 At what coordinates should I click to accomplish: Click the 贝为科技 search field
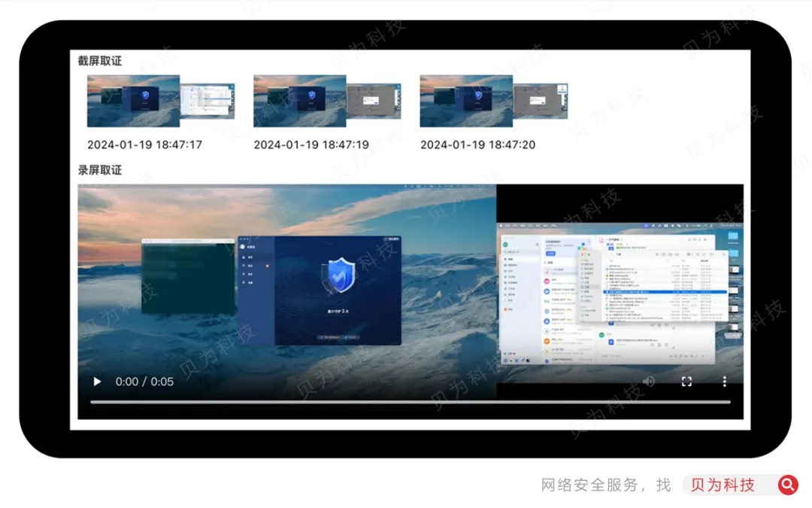tap(726, 485)
